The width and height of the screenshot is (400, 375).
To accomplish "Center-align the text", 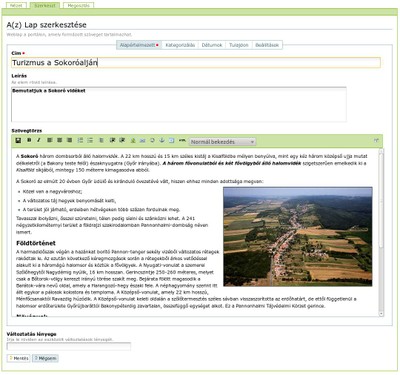I will point(60,140).
